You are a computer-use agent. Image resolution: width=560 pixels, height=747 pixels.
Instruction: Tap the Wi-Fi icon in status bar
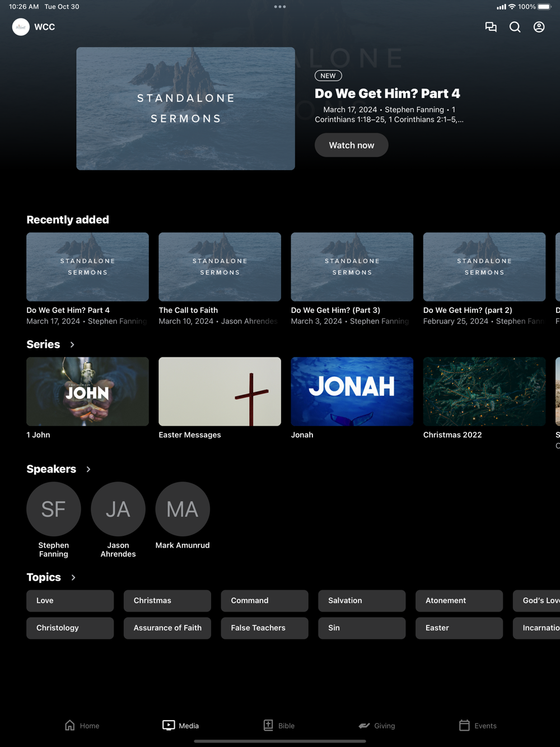click(x=512, y=7)
